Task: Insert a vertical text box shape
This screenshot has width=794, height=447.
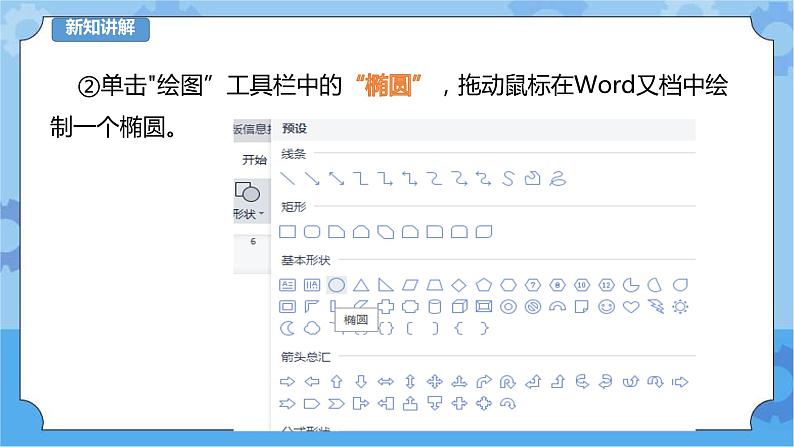Action: click(x=312, y=285)
